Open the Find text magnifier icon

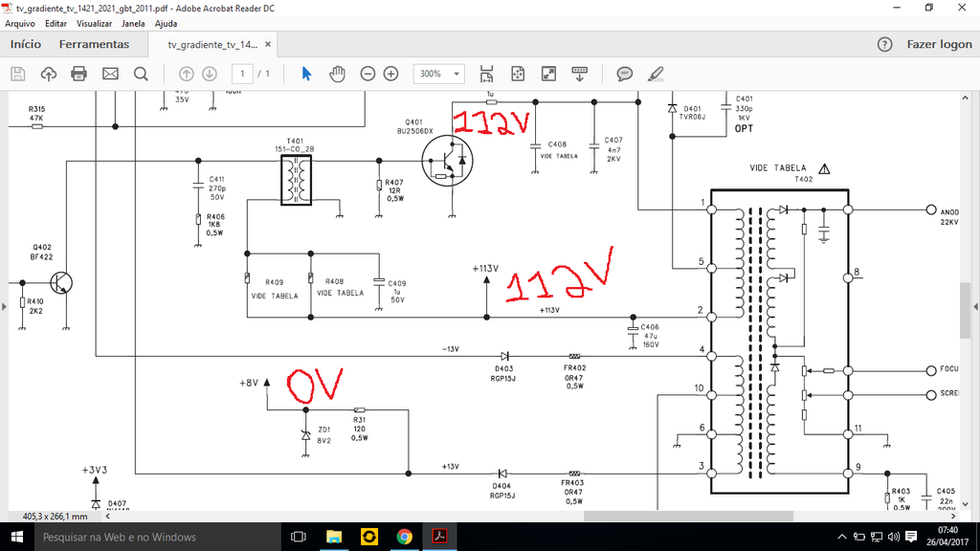click(x=142, y=74)
